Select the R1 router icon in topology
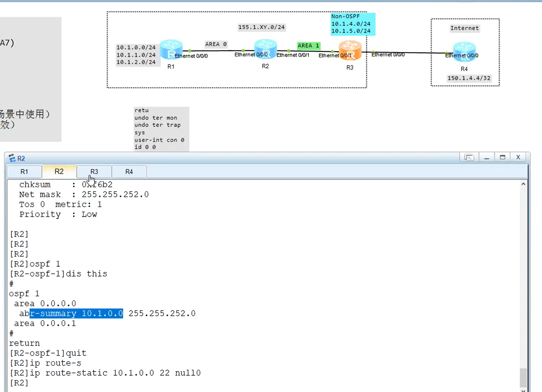The width and height of the screenshot is (542, 392). (171, 50)
